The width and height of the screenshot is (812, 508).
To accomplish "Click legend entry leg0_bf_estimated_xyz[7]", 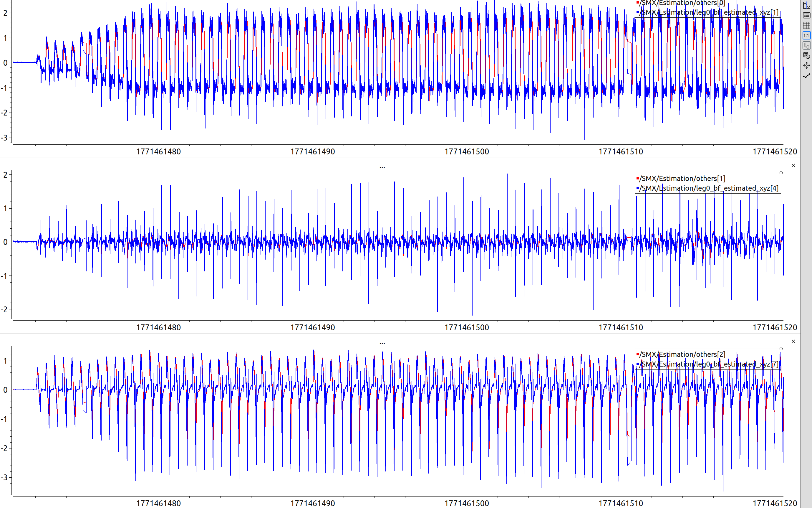I will (708, 364).
